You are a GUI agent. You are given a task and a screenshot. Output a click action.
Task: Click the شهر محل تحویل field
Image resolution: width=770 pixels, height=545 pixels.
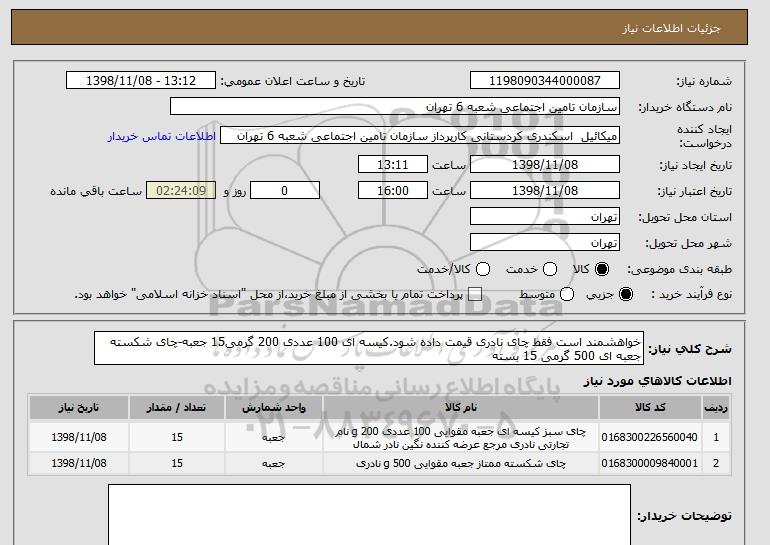(x=545, y=243)
